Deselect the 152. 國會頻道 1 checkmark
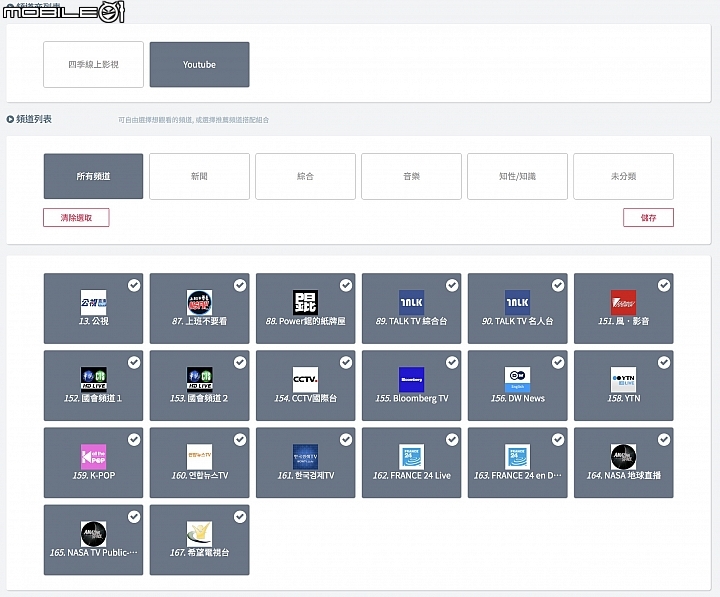The width and height of the screenshot is (720, 597). pos(134,362)
